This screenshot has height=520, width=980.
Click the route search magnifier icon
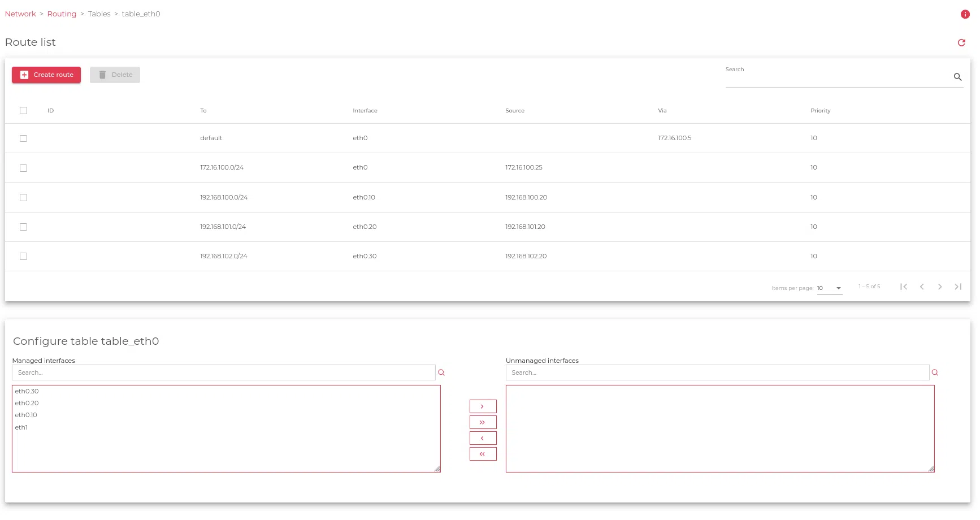click(957, 77)
